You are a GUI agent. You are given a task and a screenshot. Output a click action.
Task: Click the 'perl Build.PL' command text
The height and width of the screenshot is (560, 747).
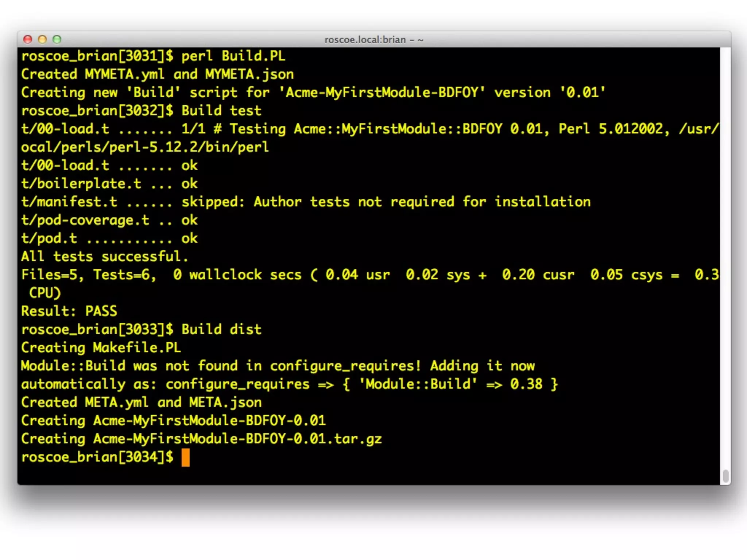pyautogui.click(x=233, y=56)
